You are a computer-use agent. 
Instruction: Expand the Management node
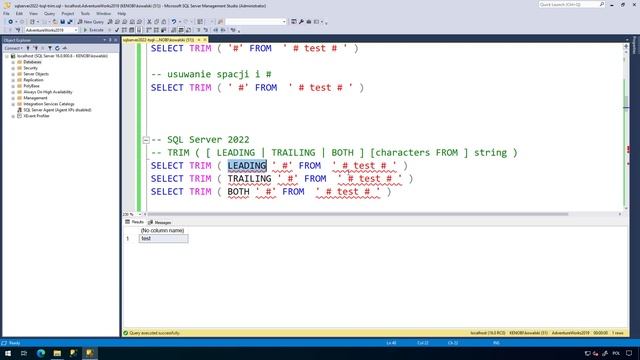point(13,98)
